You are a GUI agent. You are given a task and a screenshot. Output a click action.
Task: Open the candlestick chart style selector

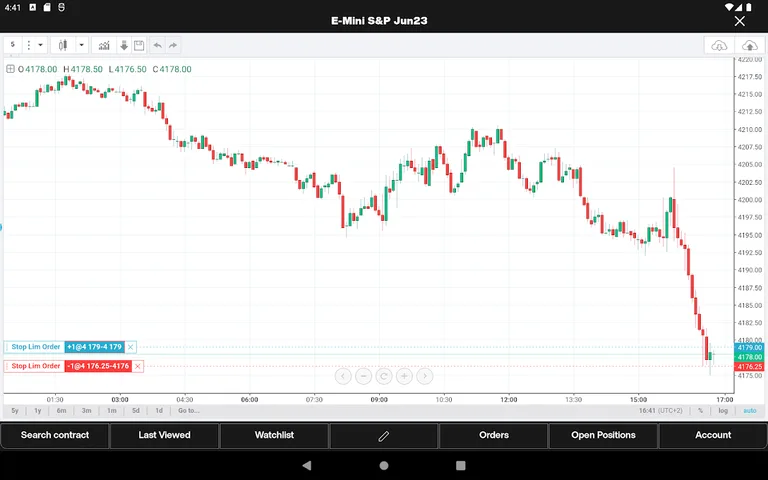[63, 46]
